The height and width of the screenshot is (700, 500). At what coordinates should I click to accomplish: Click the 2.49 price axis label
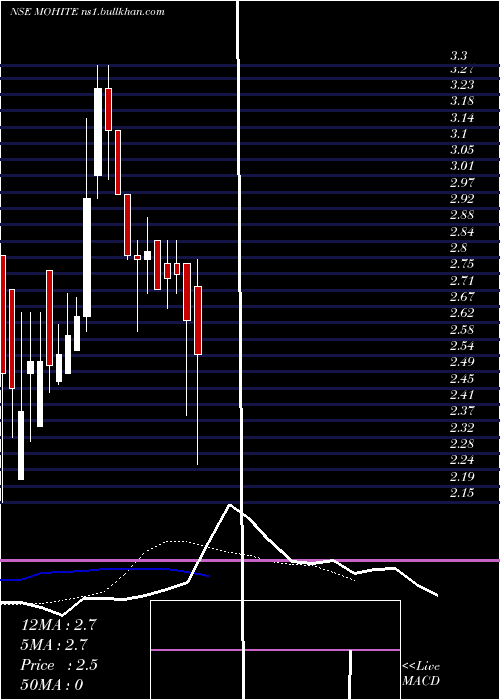(x=462, y=362)
